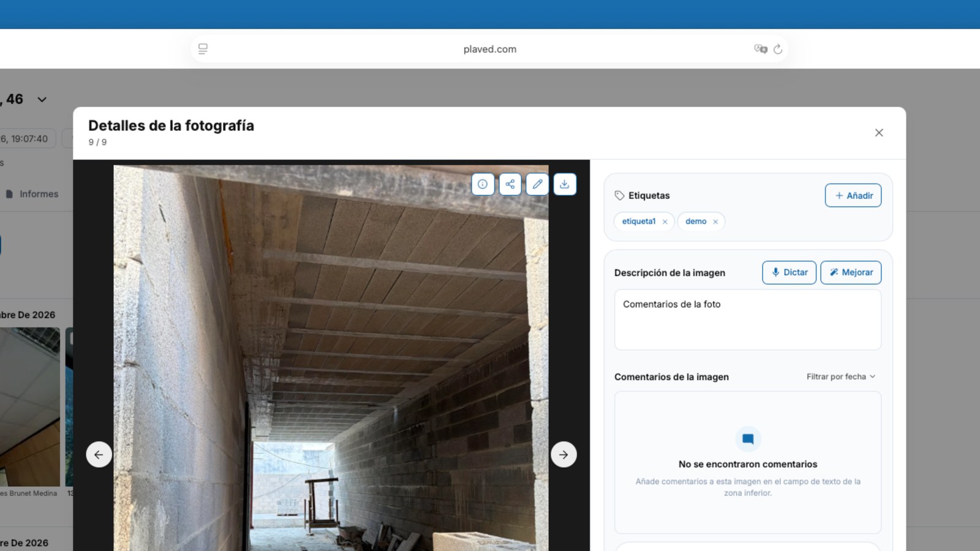Select the plaved.com address bar

489,49
